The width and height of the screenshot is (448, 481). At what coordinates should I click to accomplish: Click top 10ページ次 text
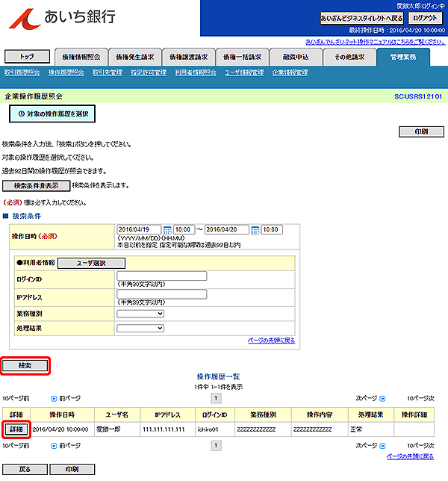[420, 399]
